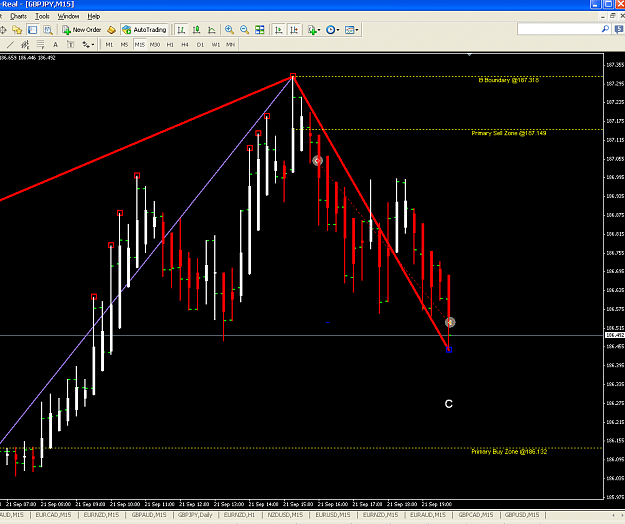Switch to the W1 timeframe

(216, 45)
